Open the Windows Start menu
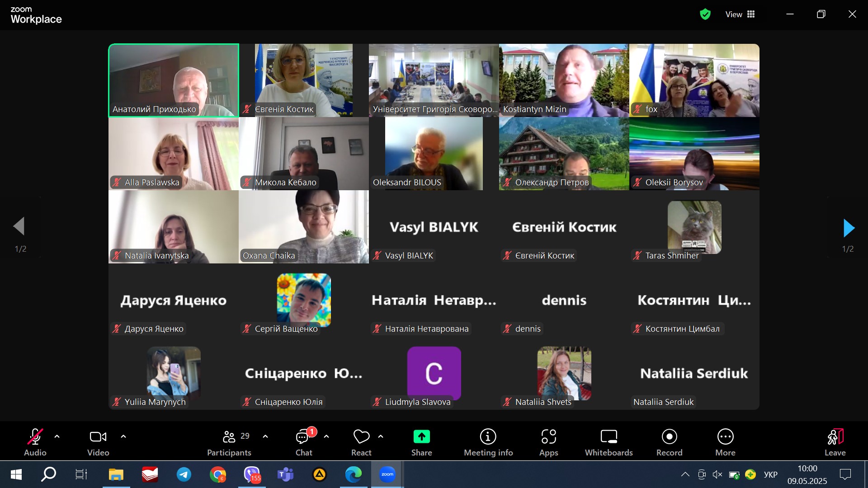Screen dimensions: 868x488 tap(16, 474)
